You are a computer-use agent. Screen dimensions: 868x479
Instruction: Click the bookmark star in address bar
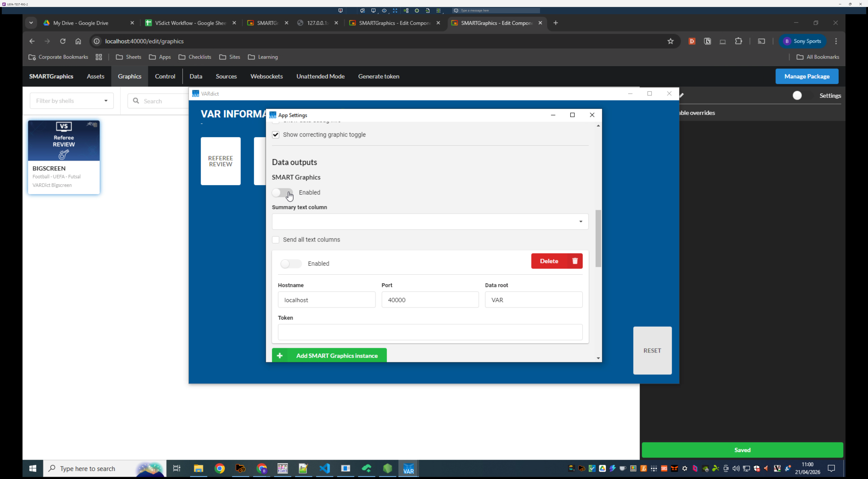point(670,41)
